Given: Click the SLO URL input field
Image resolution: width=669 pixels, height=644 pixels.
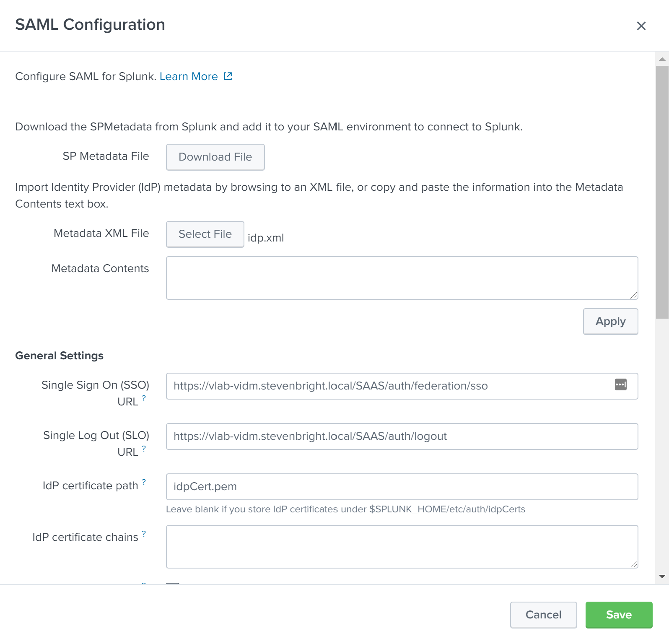Looking at the screenshot, I should (x=402, y=436).
